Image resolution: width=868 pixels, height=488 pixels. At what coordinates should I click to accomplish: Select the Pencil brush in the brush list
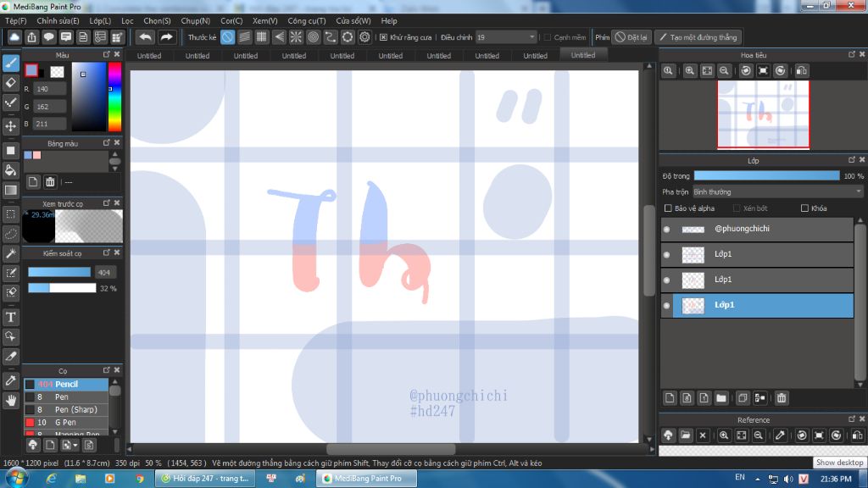(x=66, y=384)
